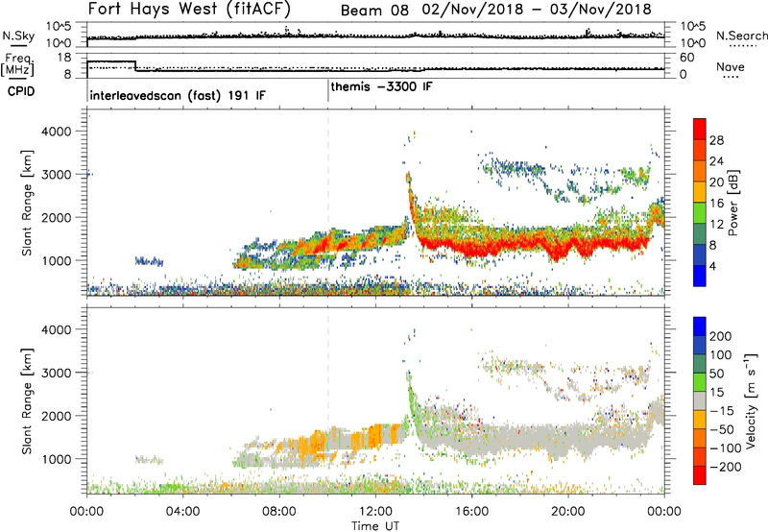Click the '-50' value on Velocity colorbar
Viewport: 768px width, 532px height.
click(x=722, y=429)
